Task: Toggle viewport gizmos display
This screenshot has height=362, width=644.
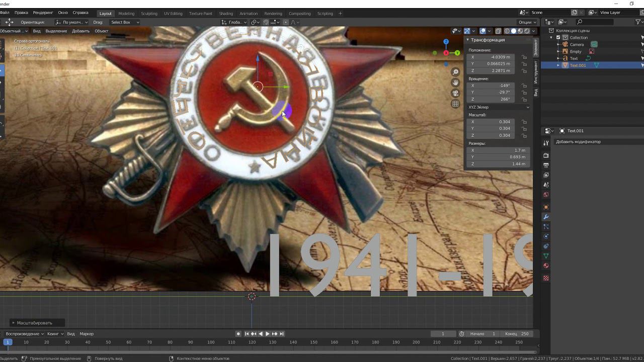Action: point(467,31)
